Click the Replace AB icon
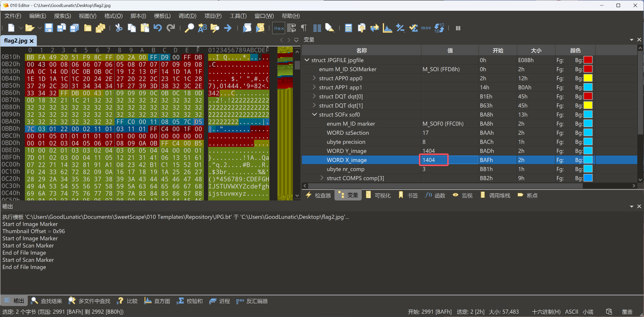The width and height of the screenshot is (644, 317). click(x=202, y=28)
